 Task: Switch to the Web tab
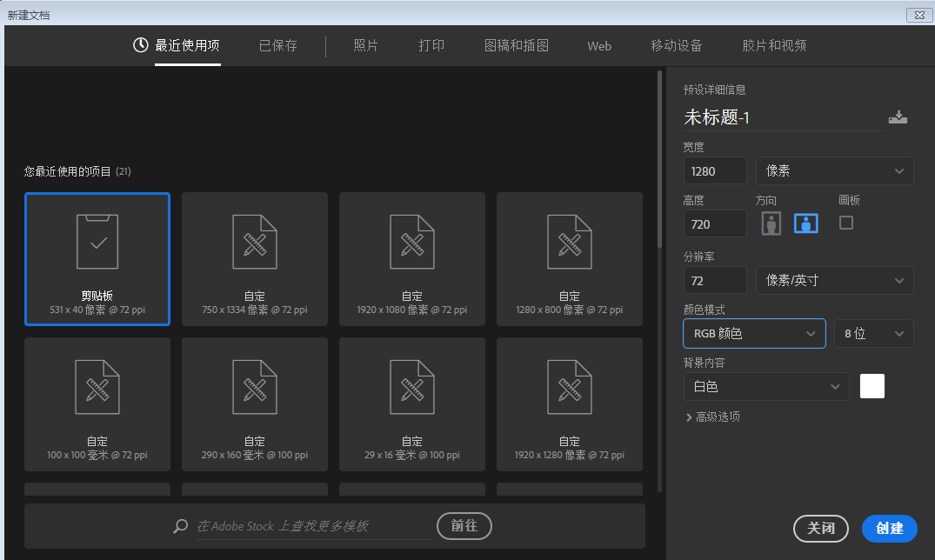[x=598, y=45]
